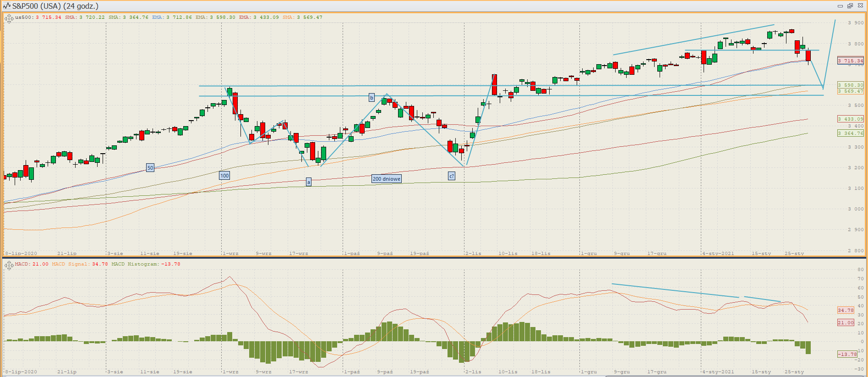Click the 3 433.09 EMA price axis tag
The height and width of the screenshot is (377, 868).
[850, 119]
